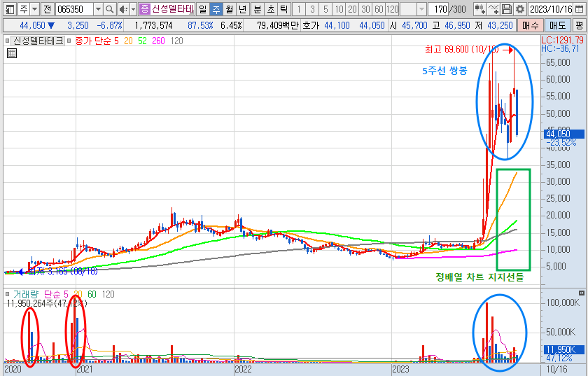Viewport: 588px width, 376px height.
Task: Open the calendar date picker icon
Action: pyautogui.click(x=579, y=9)
